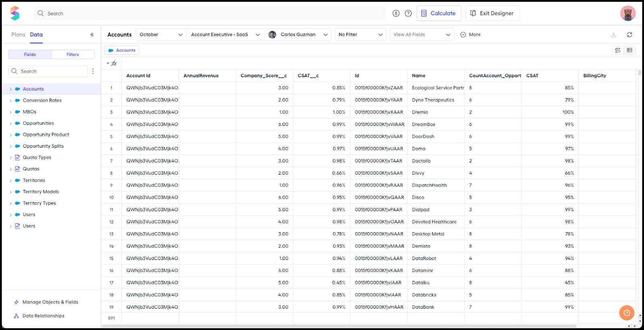Click the '891' row count cell
The width and height of the screenshot is (644, 330).
[111, 318]
